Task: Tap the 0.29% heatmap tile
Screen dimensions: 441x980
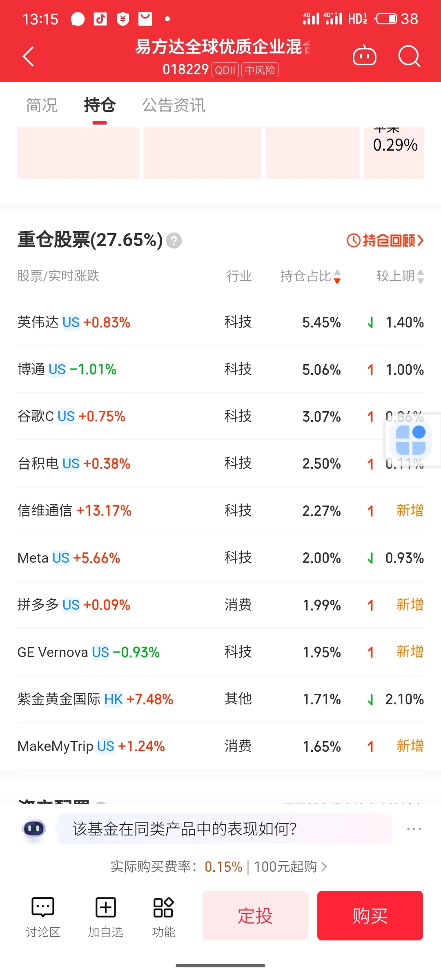Action: coord(394,153)
